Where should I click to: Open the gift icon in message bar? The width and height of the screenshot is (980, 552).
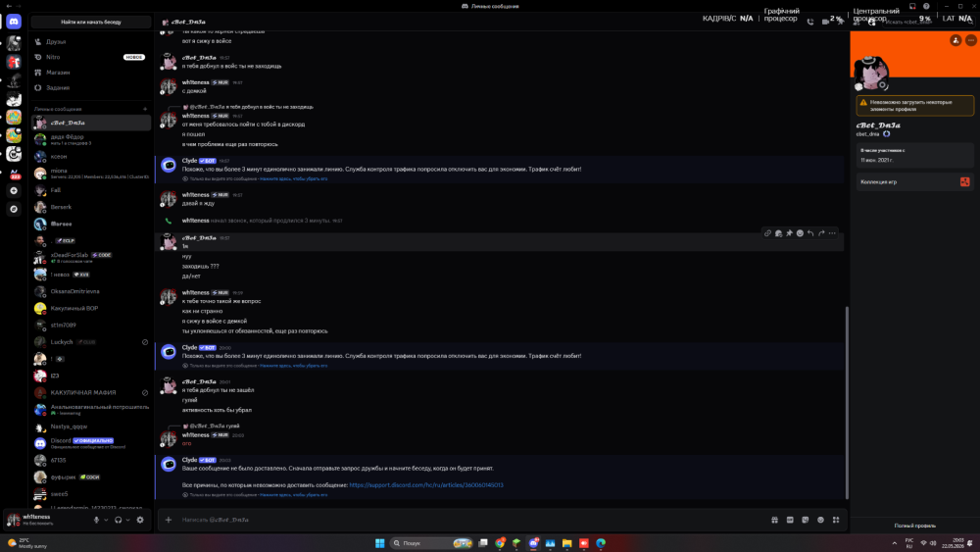(x=775, y=520)
